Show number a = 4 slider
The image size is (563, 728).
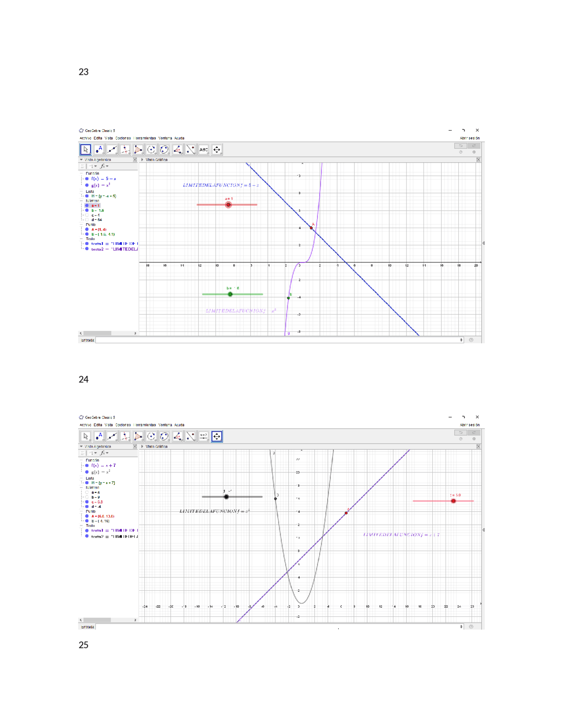click(x=87, y=492)
